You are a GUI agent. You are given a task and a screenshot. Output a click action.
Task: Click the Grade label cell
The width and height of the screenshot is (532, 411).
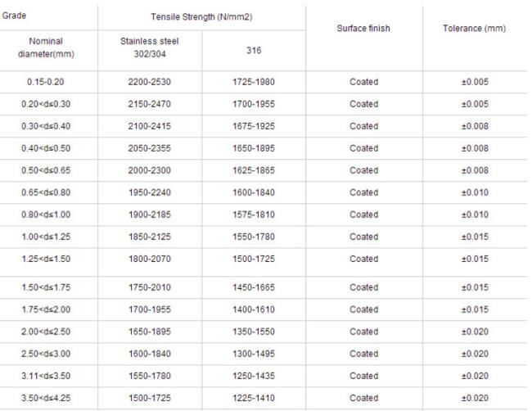point(14,16)
